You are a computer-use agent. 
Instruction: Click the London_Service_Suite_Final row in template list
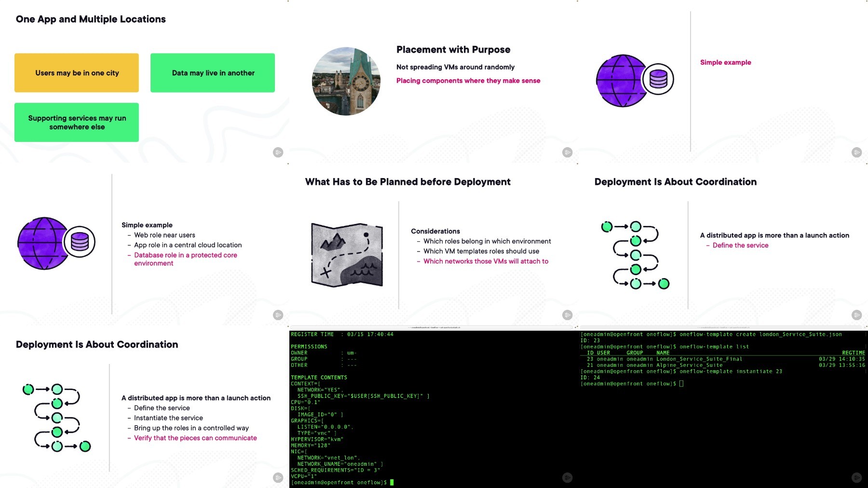coord(723,359)
